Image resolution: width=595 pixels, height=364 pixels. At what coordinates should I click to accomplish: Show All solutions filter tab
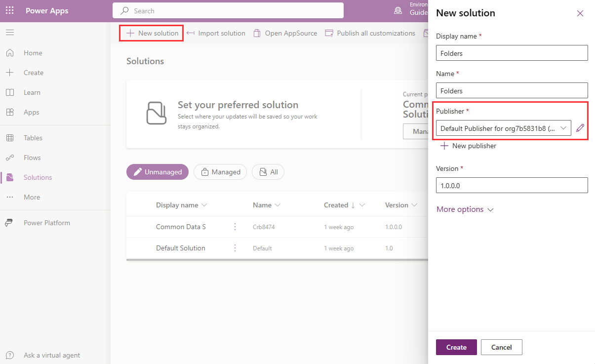(x=268, y=172)
